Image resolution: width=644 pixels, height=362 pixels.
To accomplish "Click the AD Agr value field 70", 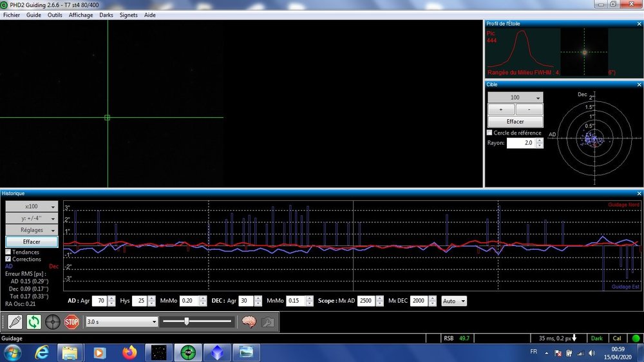I will 100,301.
